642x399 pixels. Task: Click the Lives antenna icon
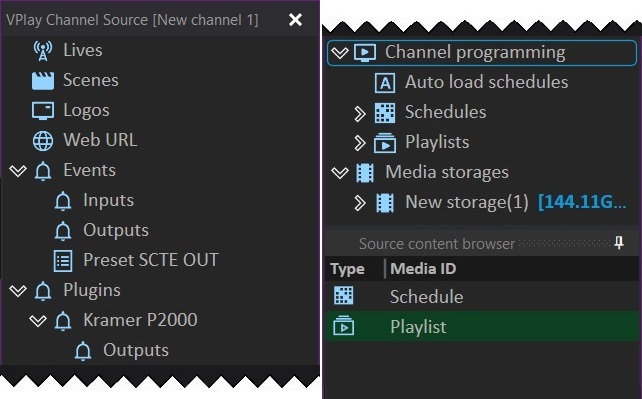click(x=43, y=50)
